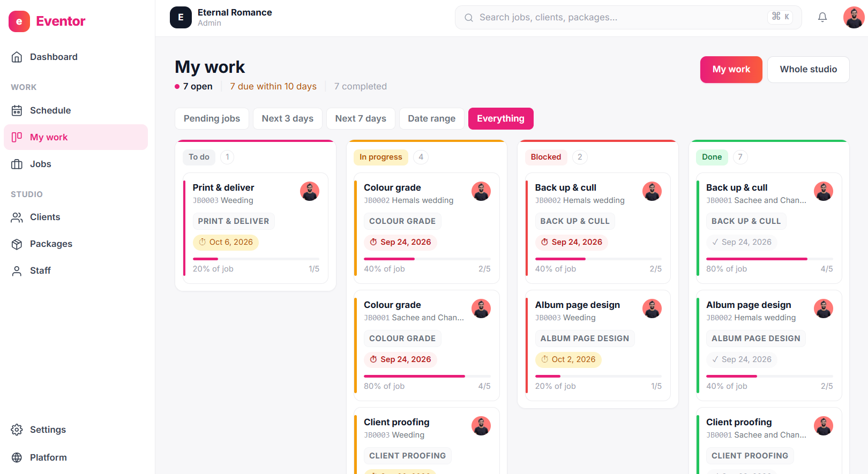Click progress bar on Done Back up & cull

(x=769, y=259)
